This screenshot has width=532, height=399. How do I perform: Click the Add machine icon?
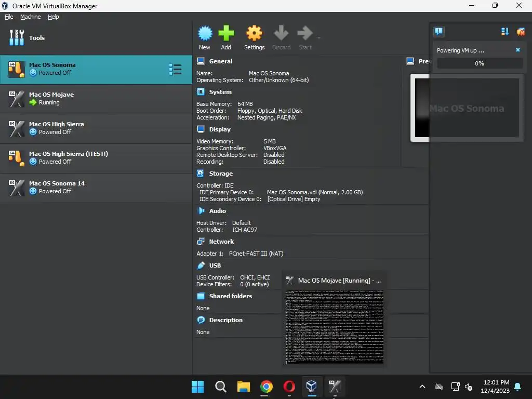click(226, 33)
